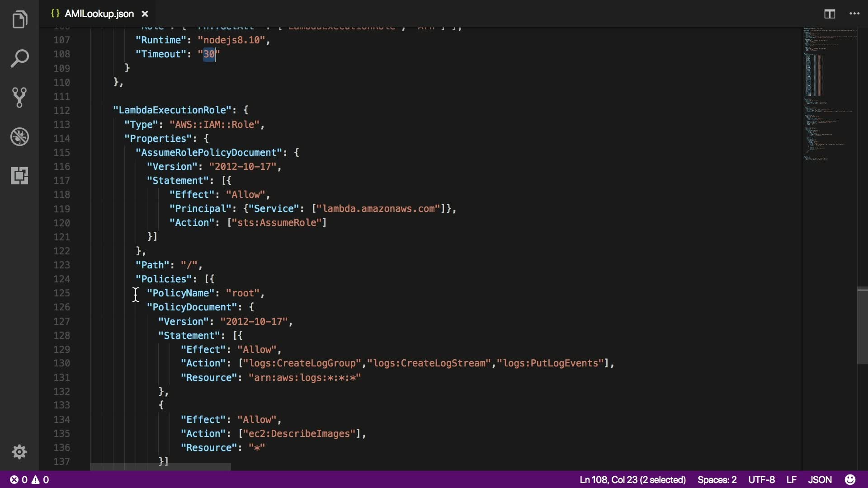Click the vertical scrollbar thumb
Image resolution: width=868 pixels, height=488 pixels.
pos(862,325)
